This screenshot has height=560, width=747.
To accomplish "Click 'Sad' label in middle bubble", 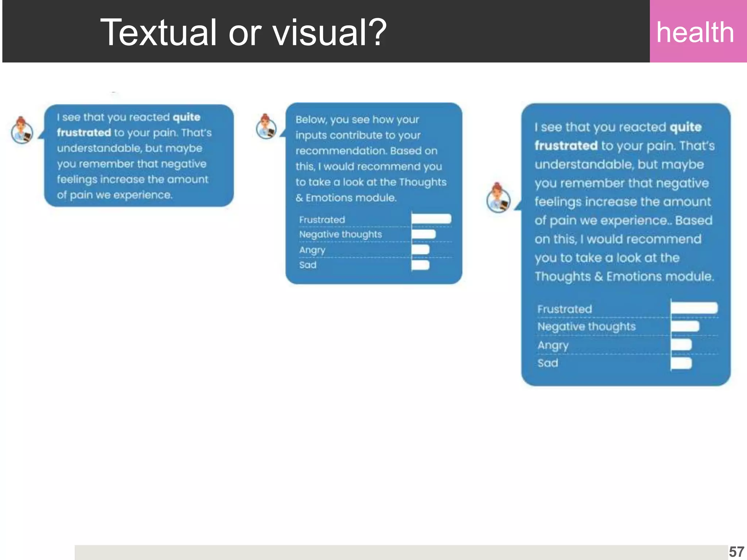I will coord(308,265).
